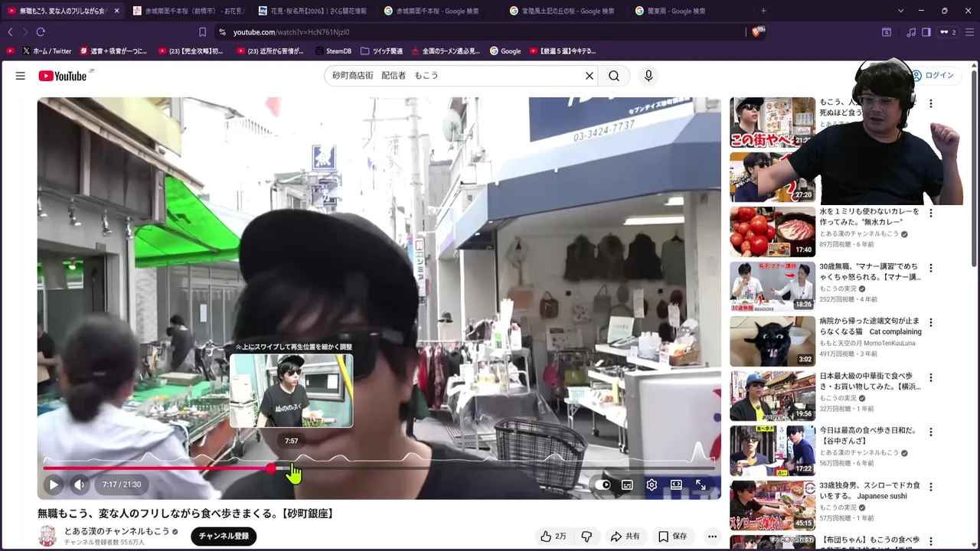Open the ツイッチ関連 bookmark folder
The image size is (980, 551).
tap(381, 51)
